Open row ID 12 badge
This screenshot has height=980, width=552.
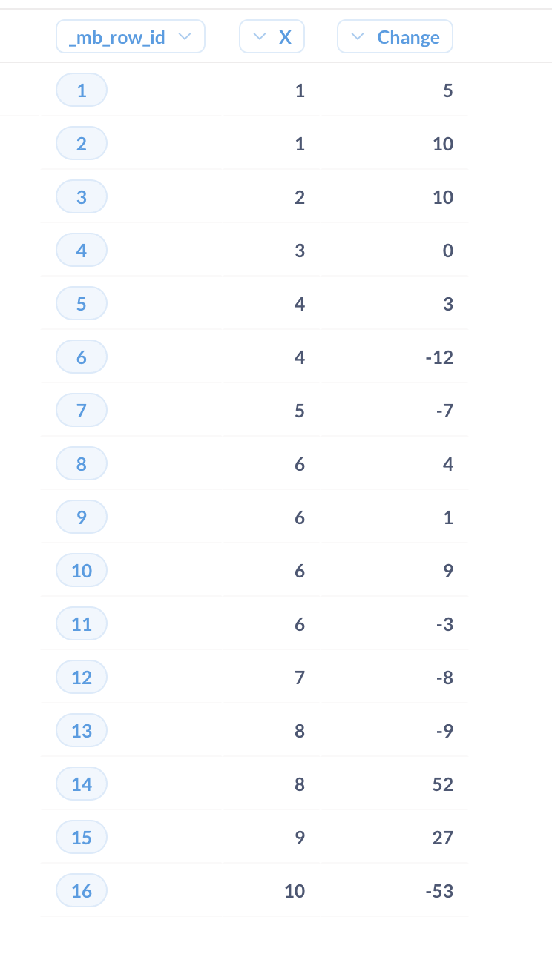coord(82,678)
